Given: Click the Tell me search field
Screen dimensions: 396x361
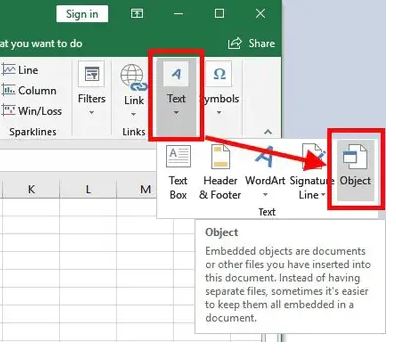Looking at the screenshot, I should 41,44.
